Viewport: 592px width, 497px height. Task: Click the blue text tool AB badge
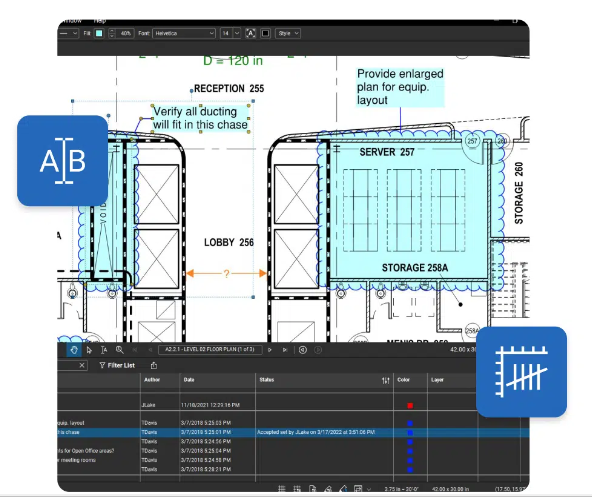tap(62, 161)
